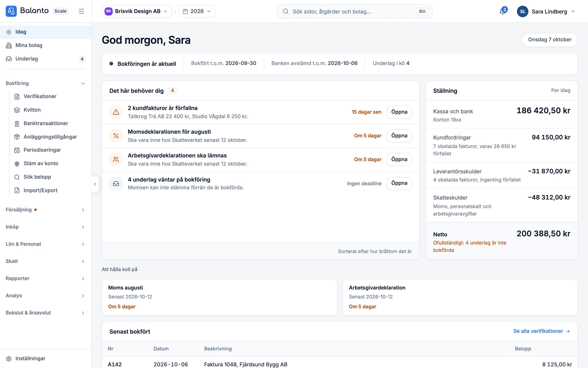The height and width of the screenshot is (368, 588).
Task: Click the Balanto logo icon
Action: click(x=11, y=11)
